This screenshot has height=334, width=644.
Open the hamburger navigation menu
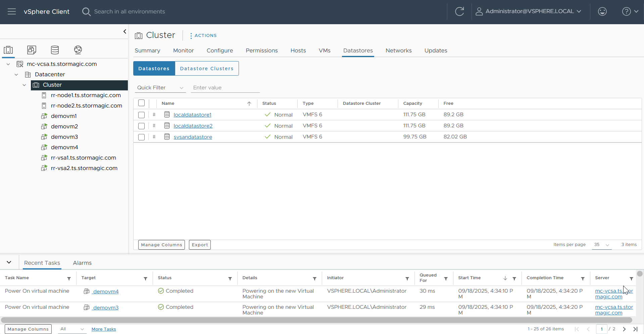[12, 11]
